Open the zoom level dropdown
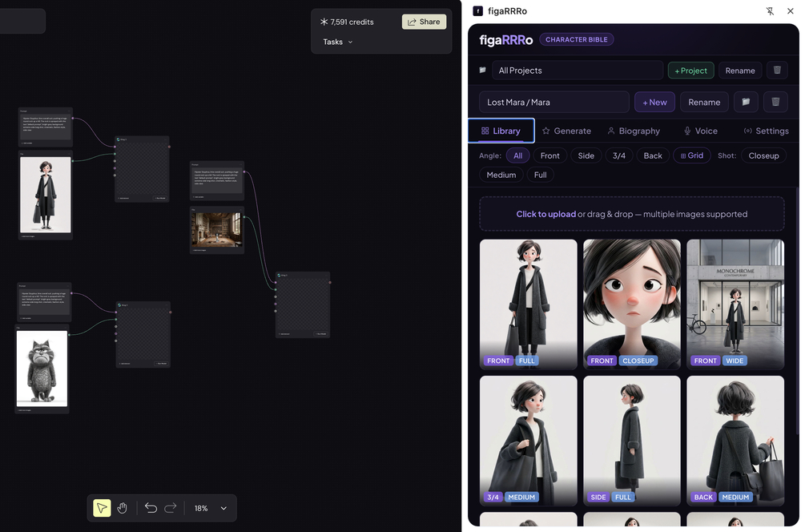805x532 pixels. [x=223, y=508]
